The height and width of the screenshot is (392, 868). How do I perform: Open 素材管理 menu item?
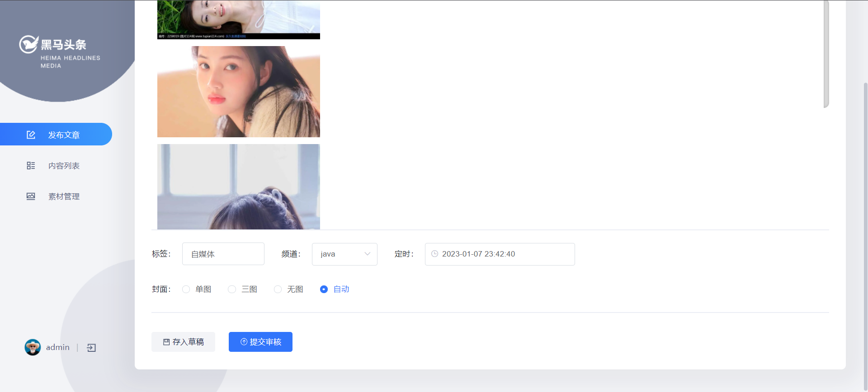coord(56,196)
